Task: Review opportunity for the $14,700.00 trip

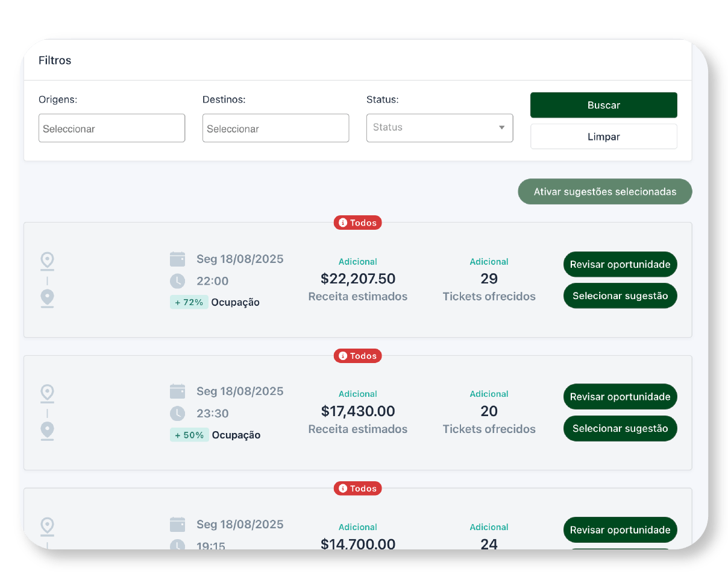Action: (x=620, y=530)
